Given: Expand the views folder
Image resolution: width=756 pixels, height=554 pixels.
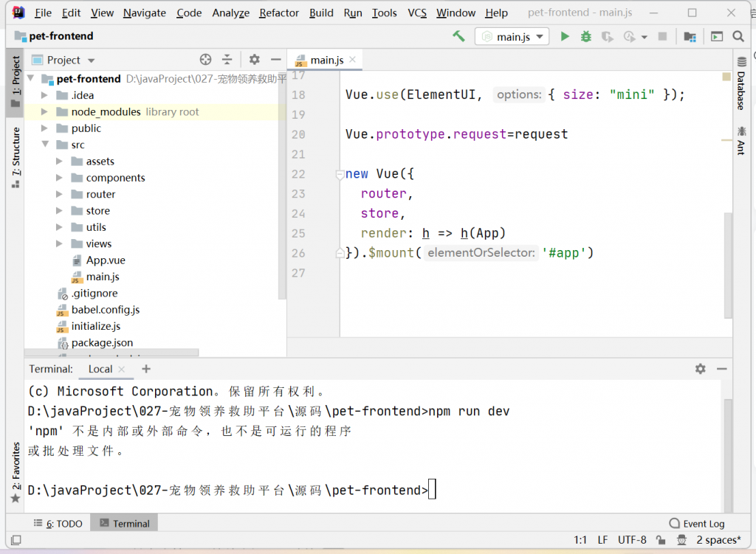Looking at the screenshot, I should pyautogui.click(x=59, y=243).
